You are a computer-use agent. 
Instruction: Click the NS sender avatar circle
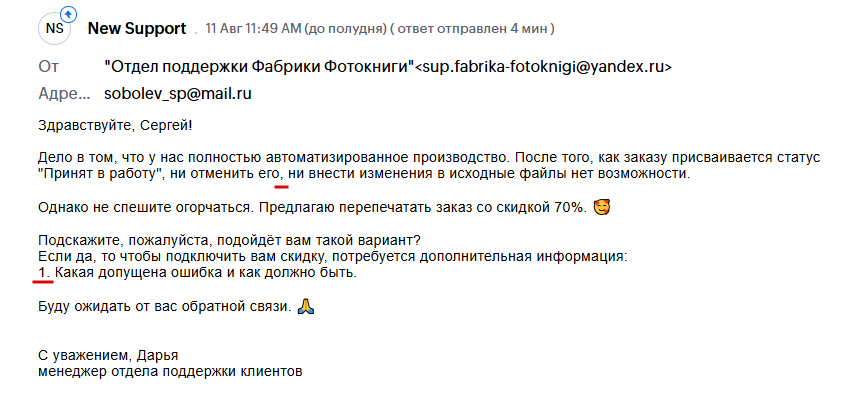(54, 29)
